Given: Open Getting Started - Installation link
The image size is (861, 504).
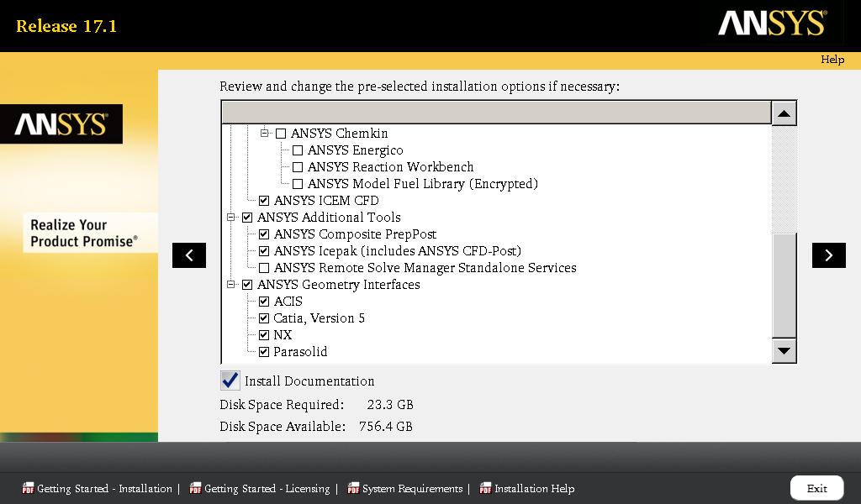Looking at the screenshot, I should point(104,489).
